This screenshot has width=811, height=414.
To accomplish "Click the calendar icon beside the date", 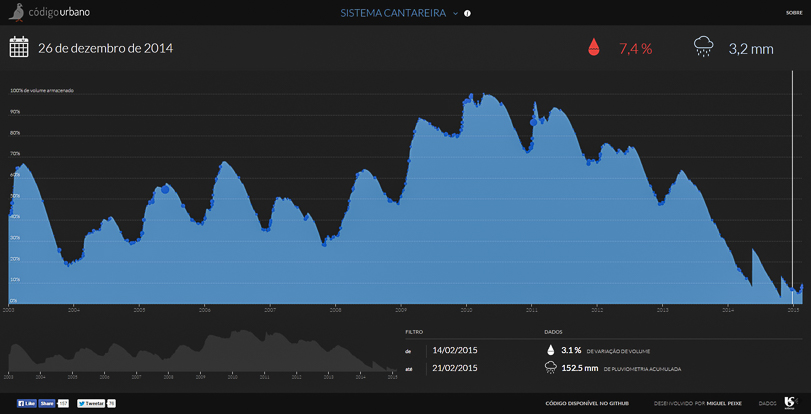I will pos(19,47).
